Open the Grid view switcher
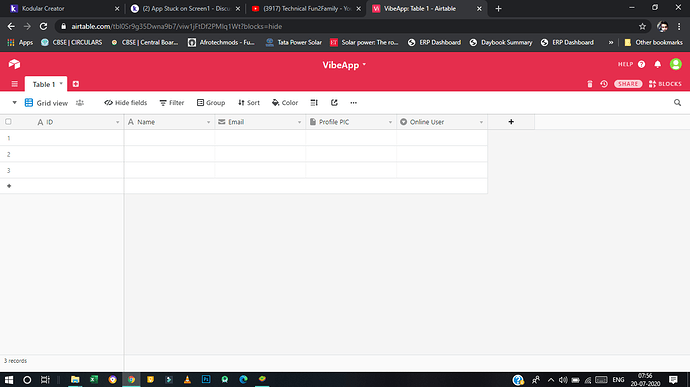Image resolution: width=690 pixels, height=387 pixels. coord(46,103)
